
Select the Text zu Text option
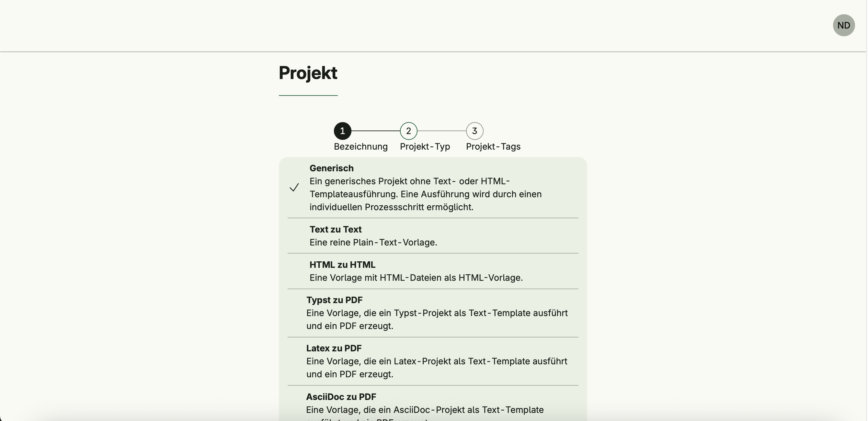[335, 229]
